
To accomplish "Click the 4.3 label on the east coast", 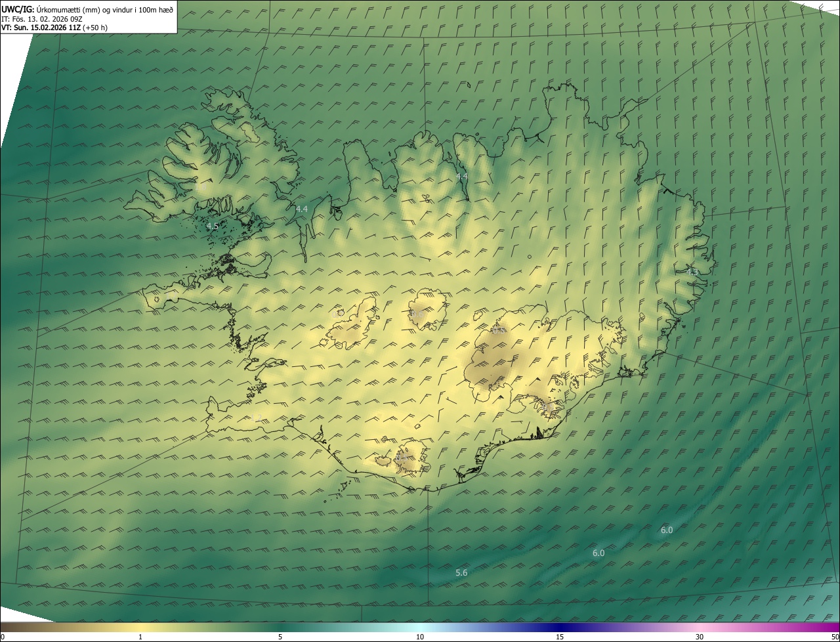I will (x=692, y=272).
